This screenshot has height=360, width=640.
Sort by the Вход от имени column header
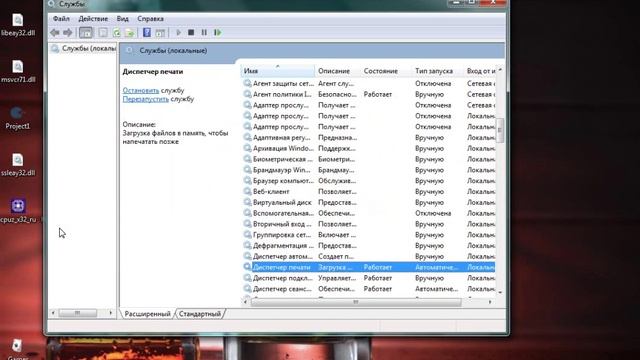click(480, 71)
